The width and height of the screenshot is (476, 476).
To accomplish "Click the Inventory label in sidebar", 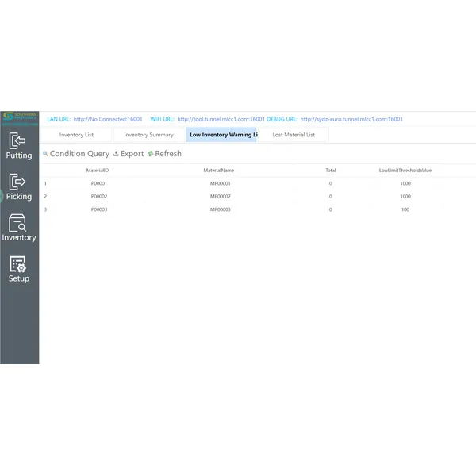I will tap(19, 237).
